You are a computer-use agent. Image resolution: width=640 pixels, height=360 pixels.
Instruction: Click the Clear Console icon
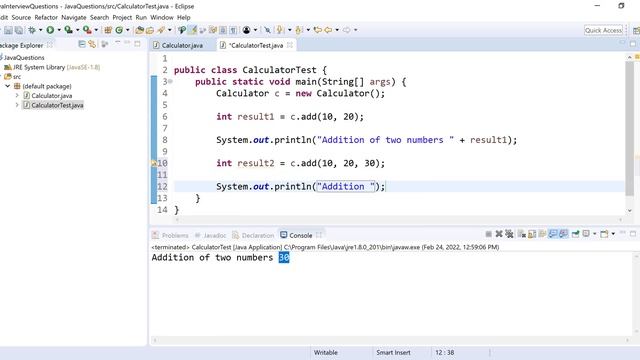[522, 234]
